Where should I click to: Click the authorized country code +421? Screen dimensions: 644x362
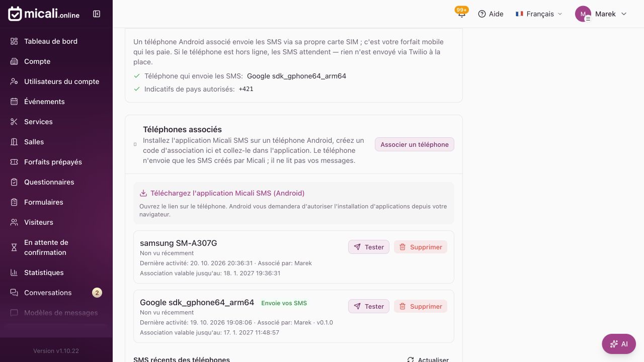point(246,89)
